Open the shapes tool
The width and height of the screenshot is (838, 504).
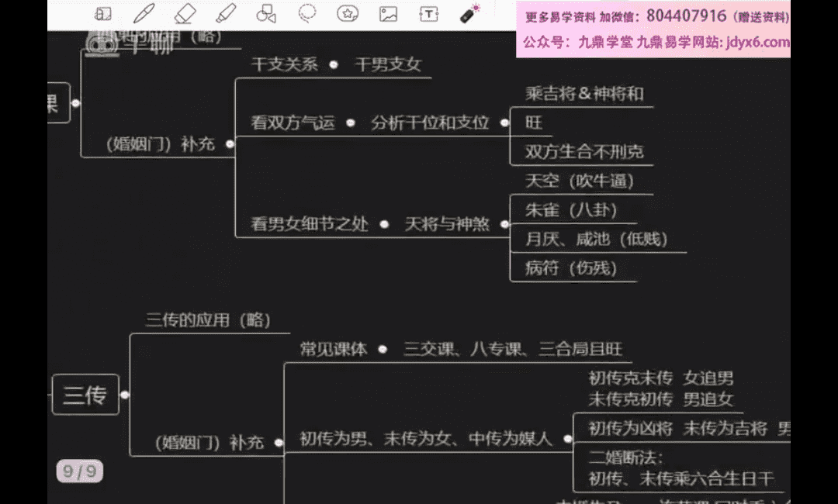click(x=266, y=14)
